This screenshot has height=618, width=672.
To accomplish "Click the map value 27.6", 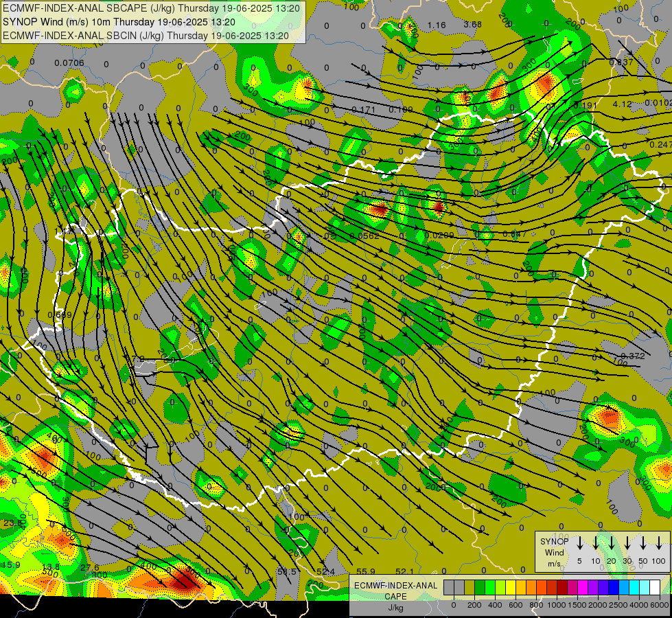I will click(89, 568).
